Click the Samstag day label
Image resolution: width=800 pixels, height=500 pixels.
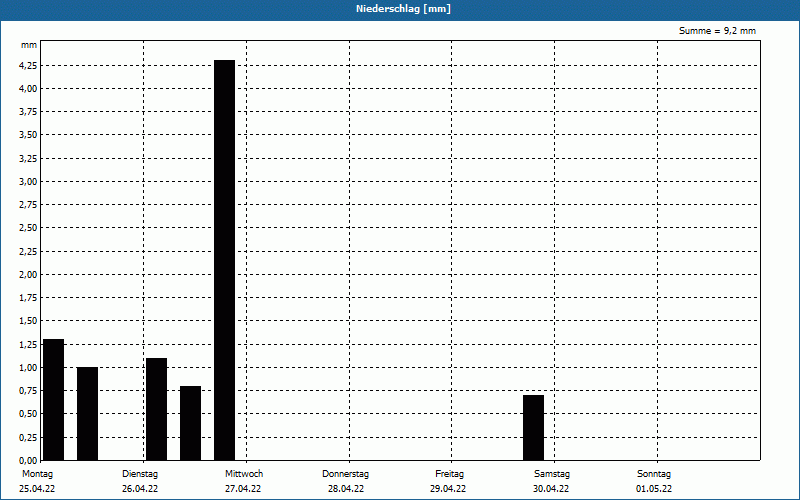pyautogui.click(x=552, y=474)
